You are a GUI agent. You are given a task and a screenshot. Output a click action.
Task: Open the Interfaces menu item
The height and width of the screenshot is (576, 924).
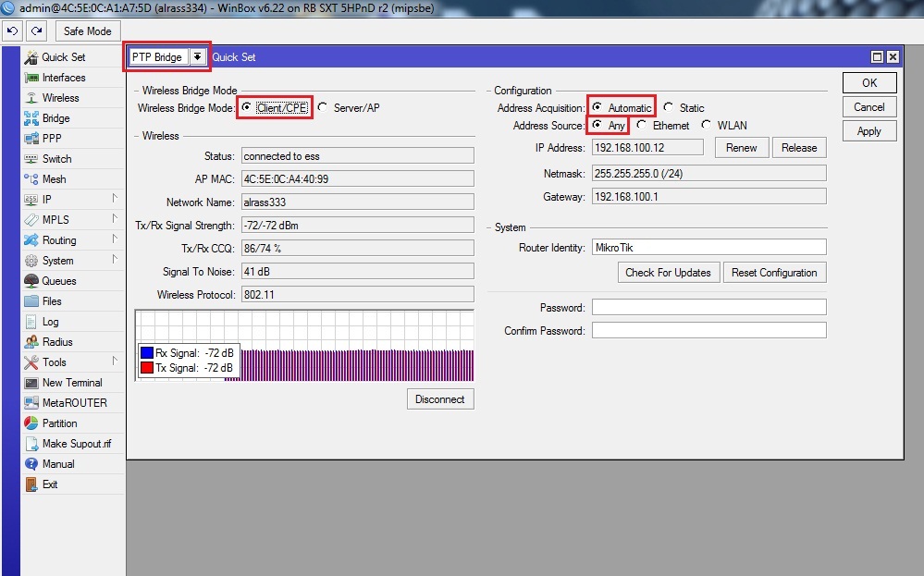pyautogui.click(x=63, y=78)
